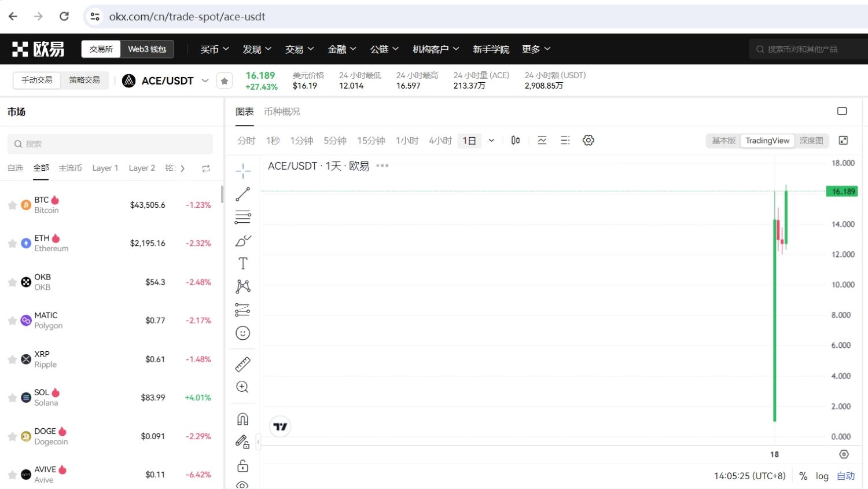View browser site information icon

click(x=95, y=16)
